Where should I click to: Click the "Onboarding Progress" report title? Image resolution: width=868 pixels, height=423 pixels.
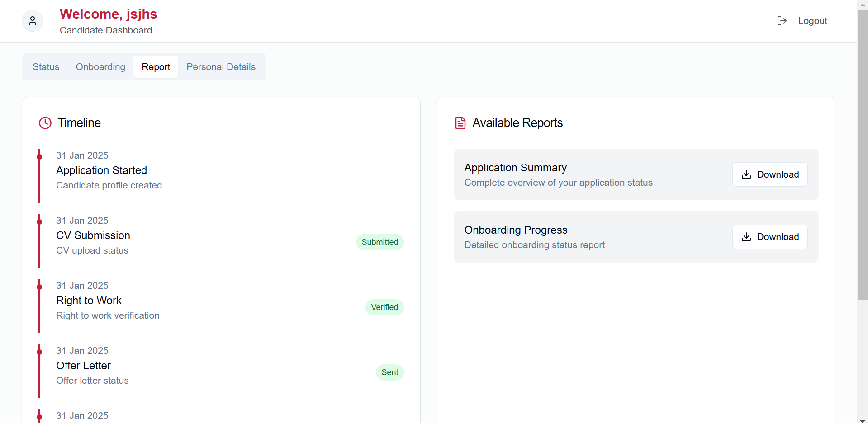(516, 230)
